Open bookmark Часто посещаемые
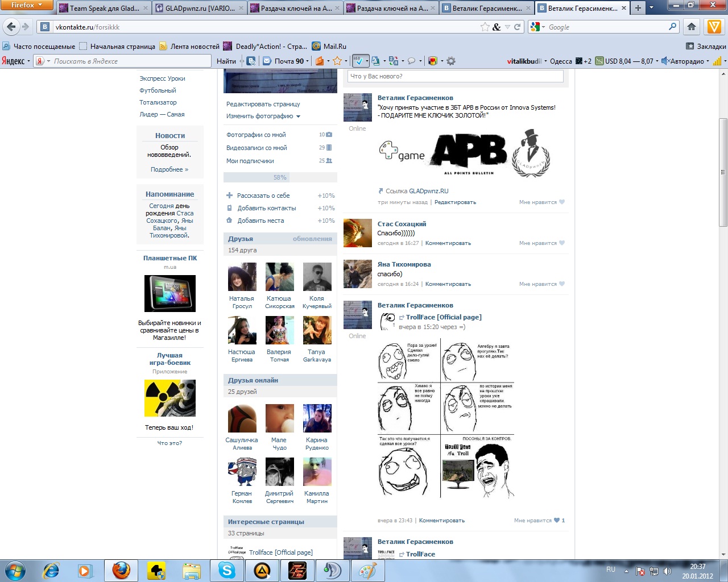Screen dimensions: 728x582 39,47
